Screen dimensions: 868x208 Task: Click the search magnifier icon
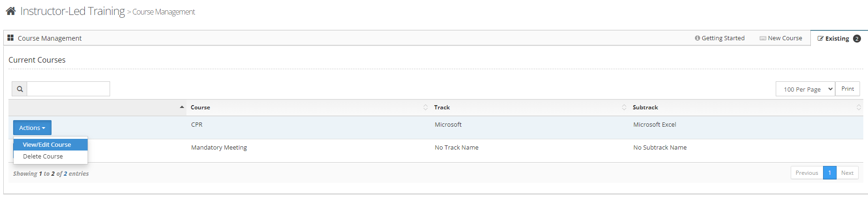(20, 89)
